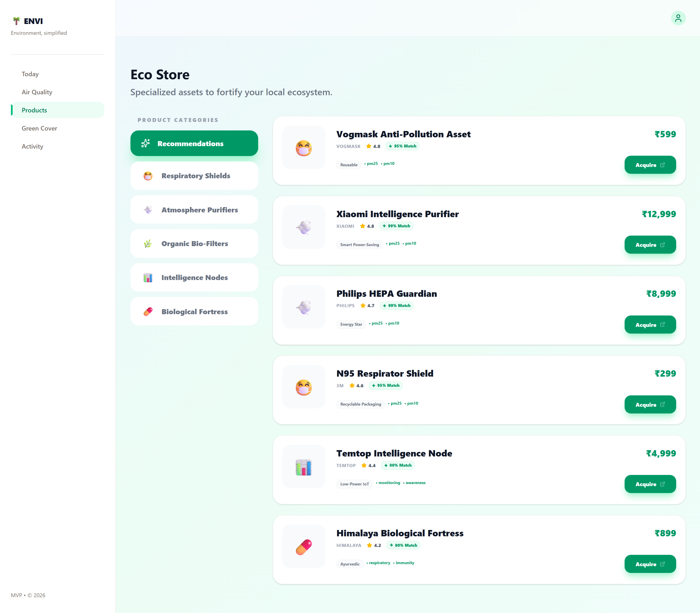Click the 95% Match badge on Vogmask
The width and height of the screenshot is (700, 613).
pos(402,146)
